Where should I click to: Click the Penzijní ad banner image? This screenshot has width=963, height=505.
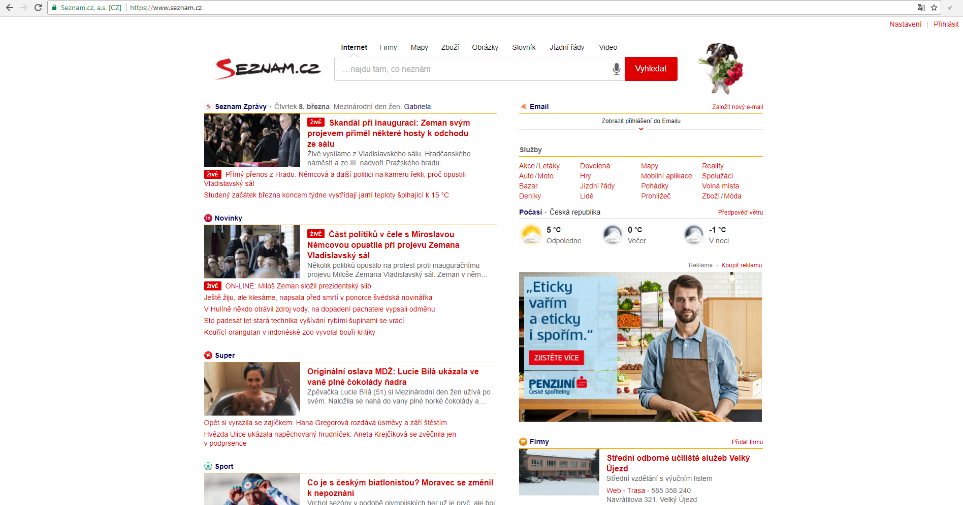click(641, 347)
